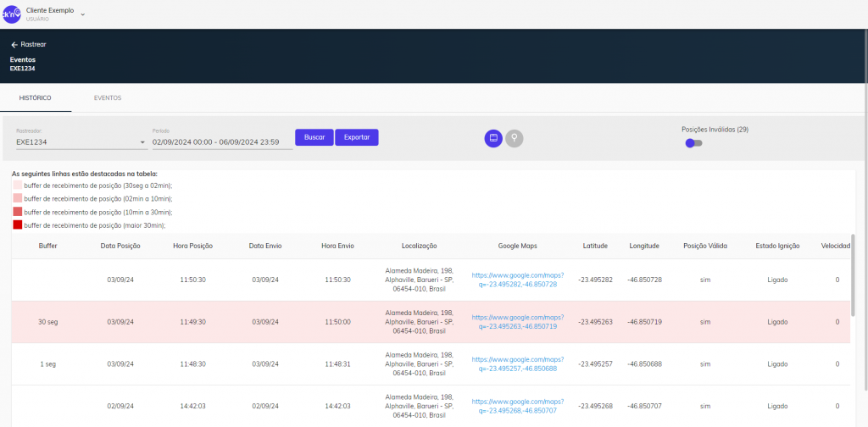Screen dimensions: 868x427
Task: Switch to the HISTÓRICO tab
Action: click(x=36, y=98)
